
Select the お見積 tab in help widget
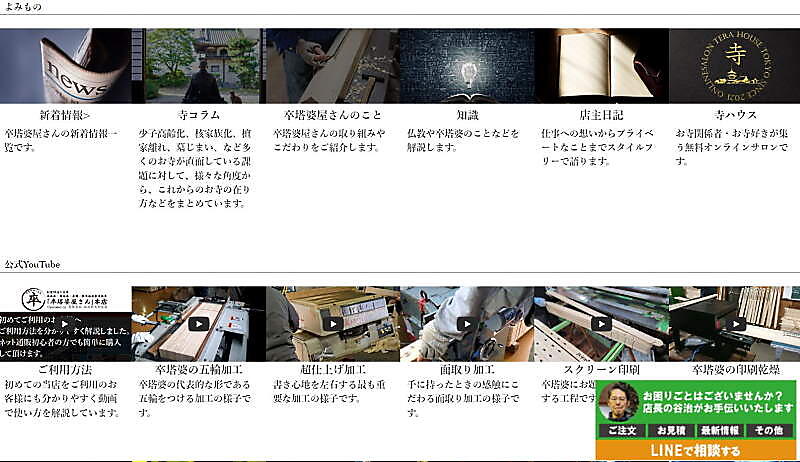coord(670,430)
